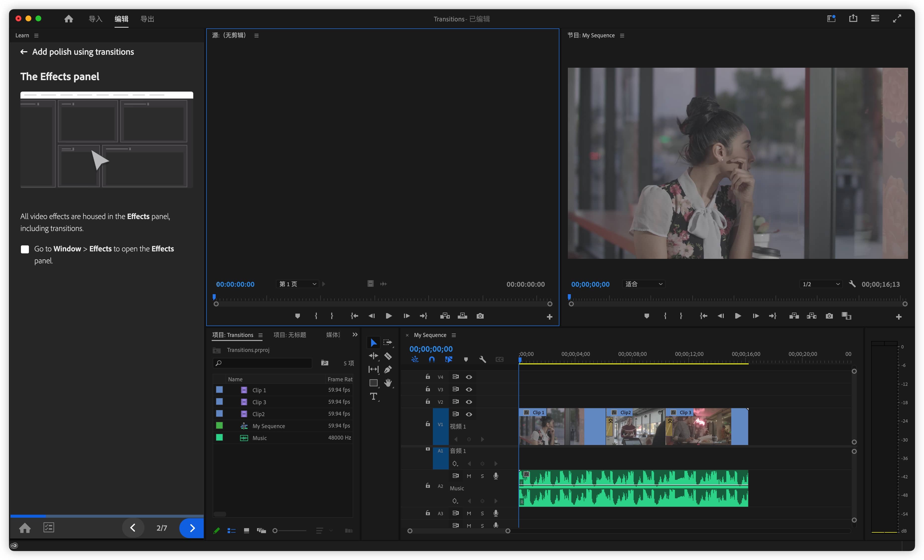
Task: Select the Rectangle tool
Action: click(x=374, y=383)
